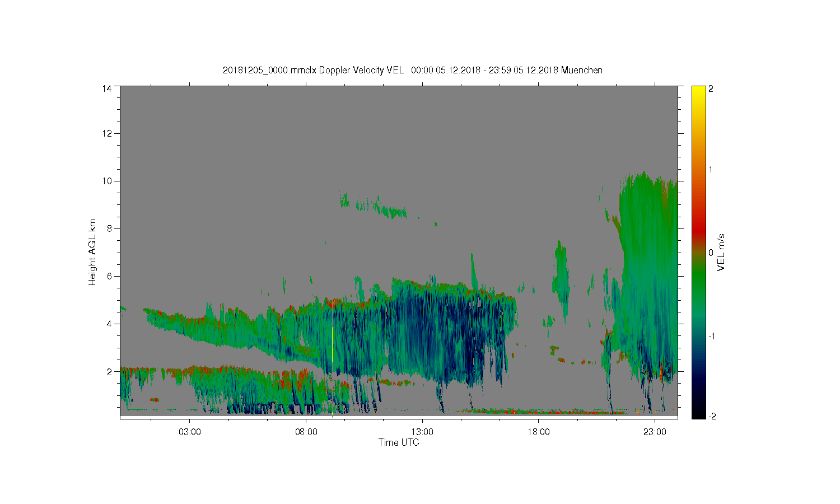
Task: Click the 'Time UTC' x-axis label
Action: [399, 442]
